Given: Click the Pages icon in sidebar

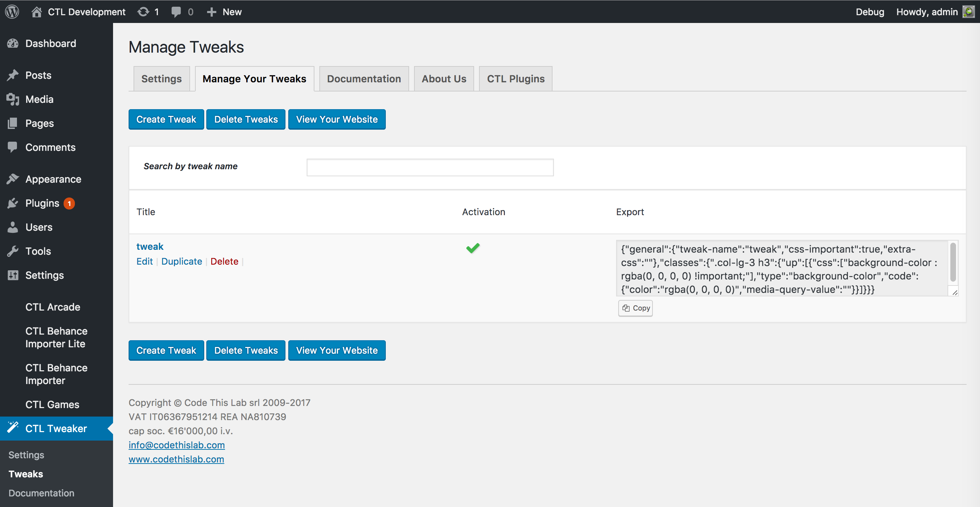Looking at the screenshot, I should tap(13, 123).
